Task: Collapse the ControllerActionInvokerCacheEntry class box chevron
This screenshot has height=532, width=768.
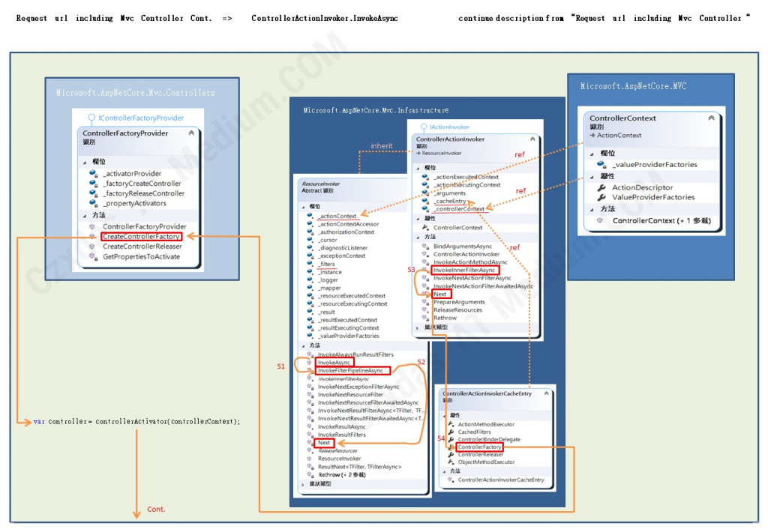Action: point(546,393)
